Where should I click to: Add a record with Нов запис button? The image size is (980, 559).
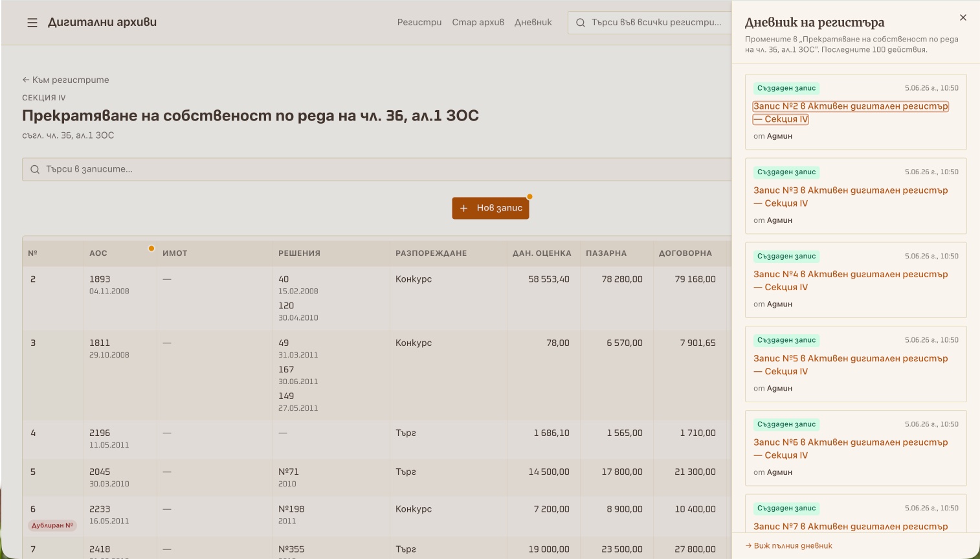pyautogui.click(x=491, y=208)
